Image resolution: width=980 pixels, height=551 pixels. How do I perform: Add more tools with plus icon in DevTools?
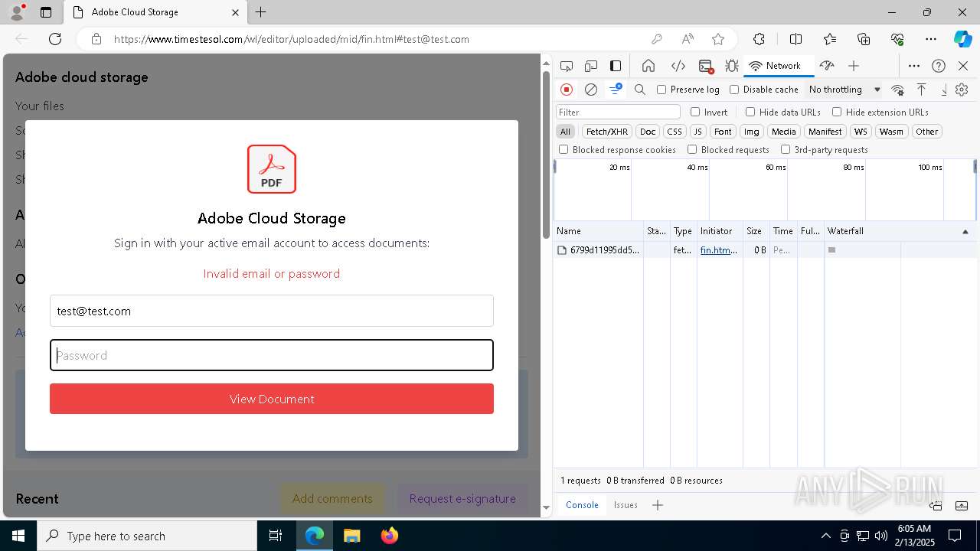click(x=854, y=66)
